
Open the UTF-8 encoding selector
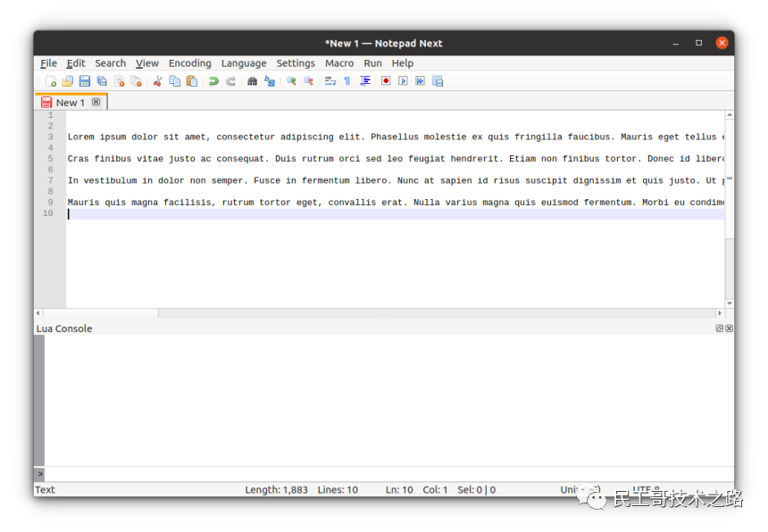[x=647, y=489]
